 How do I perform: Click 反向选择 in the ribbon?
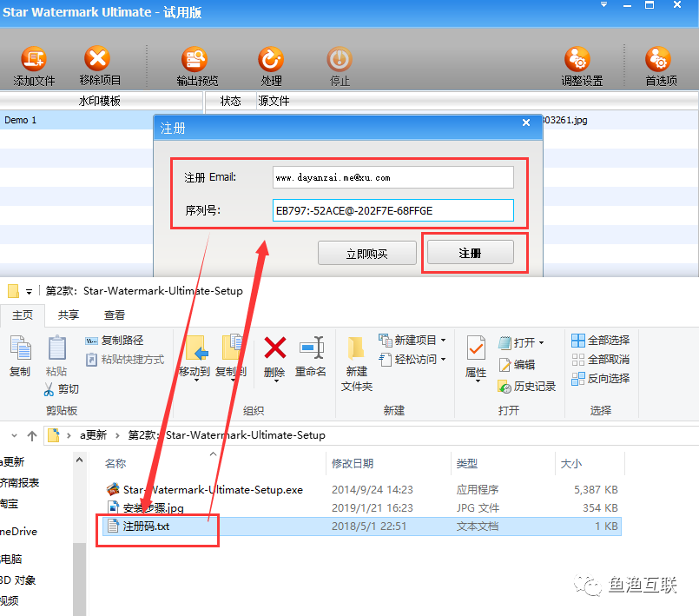601,379
